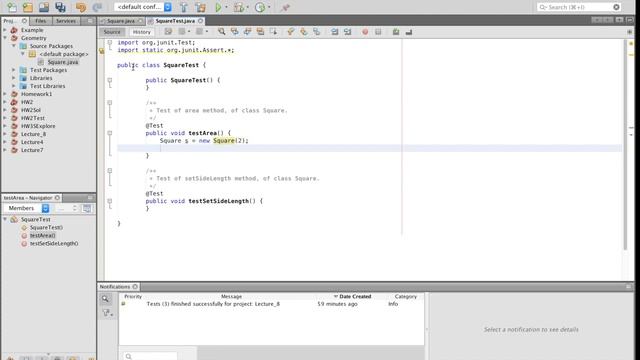Switch to History view

click(x=142, y=32)
